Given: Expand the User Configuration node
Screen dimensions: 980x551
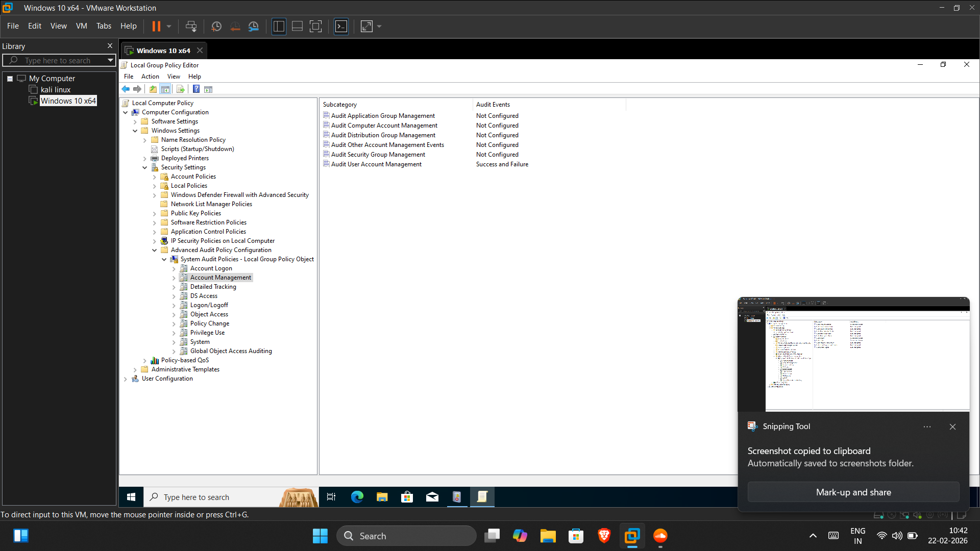Looking at the screenshot, I should pyautogui.click(x=126, y=379).
